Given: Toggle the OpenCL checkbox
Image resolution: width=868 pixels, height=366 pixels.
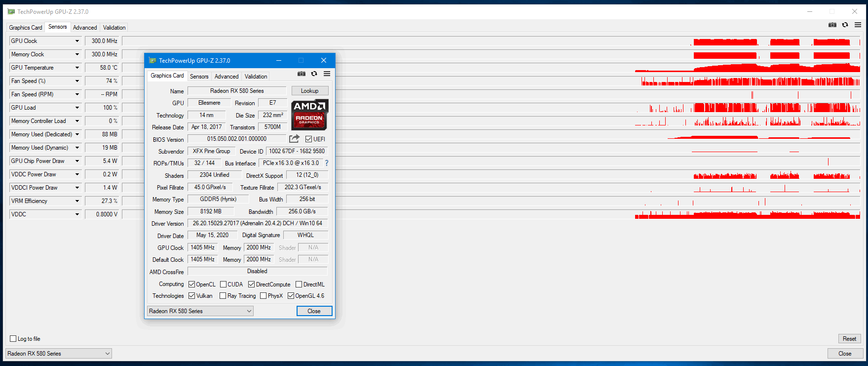Looking at the screenshot, I should [x=192, y=285].
